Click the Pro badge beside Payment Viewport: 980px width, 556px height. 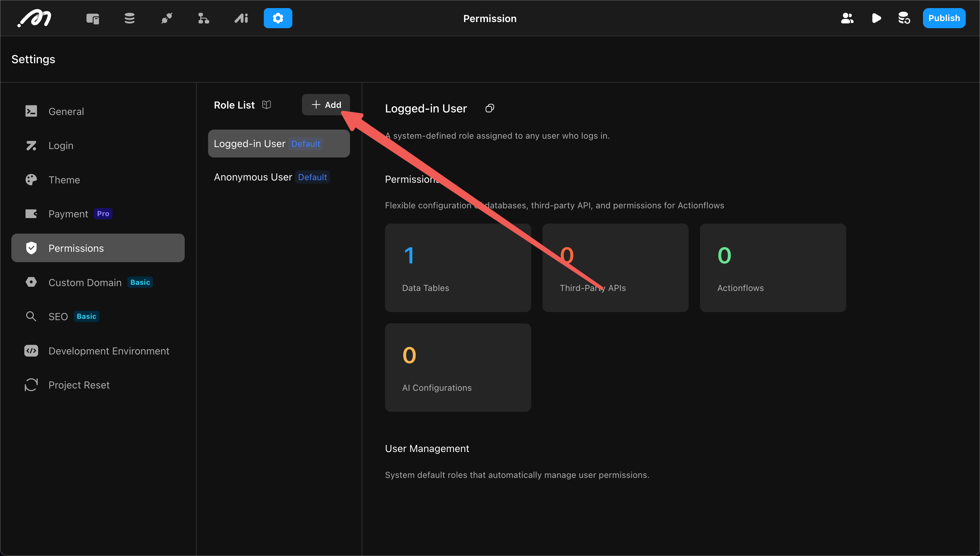click(103, 214)
